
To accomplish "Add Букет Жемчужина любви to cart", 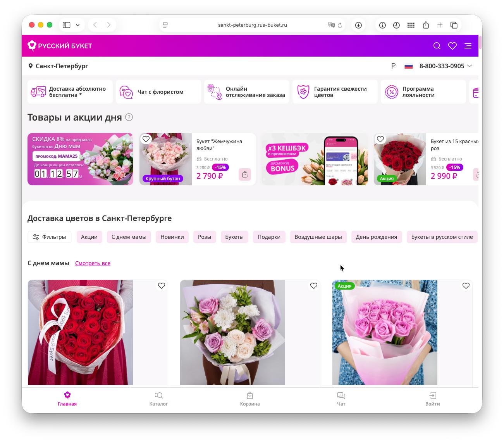I will 245,174.
